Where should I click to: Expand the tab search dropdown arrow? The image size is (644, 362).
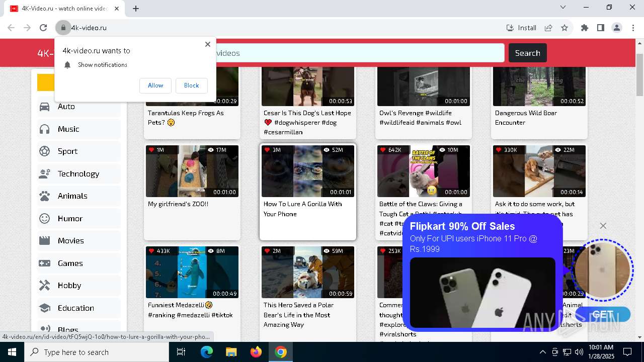(563, 8)
